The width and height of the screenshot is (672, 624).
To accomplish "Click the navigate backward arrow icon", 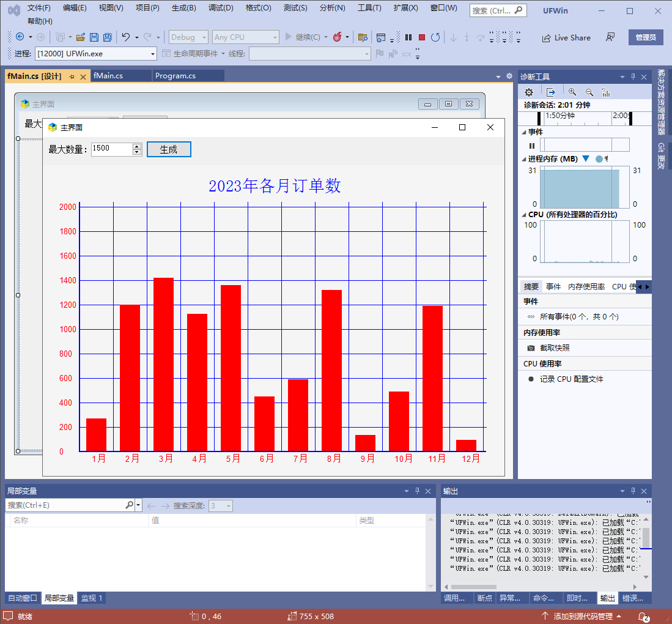I will (20, 37).
